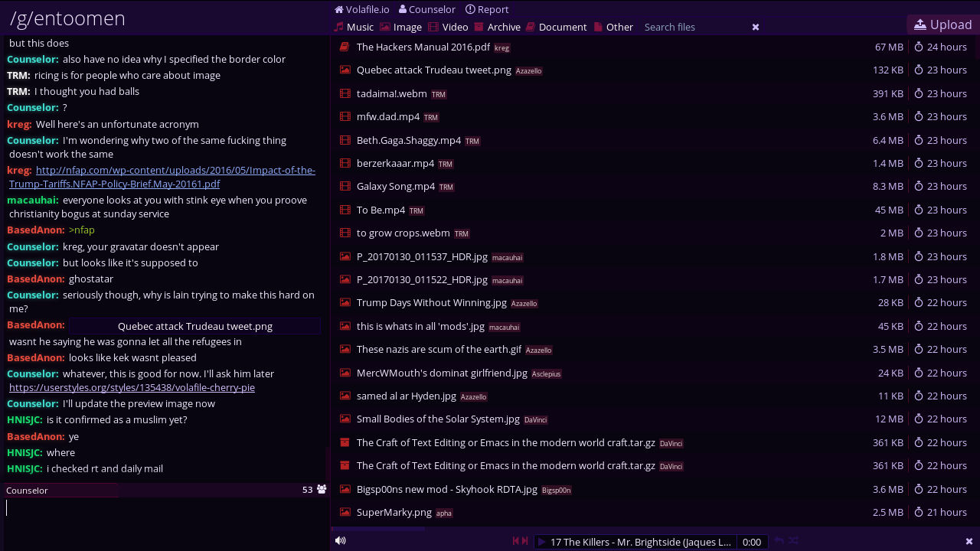
Task: Click the Upload button
Action: (x=942, y=24)
